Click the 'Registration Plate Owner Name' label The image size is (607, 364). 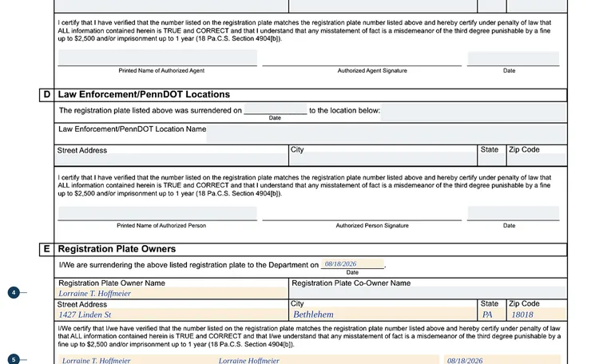112,283
